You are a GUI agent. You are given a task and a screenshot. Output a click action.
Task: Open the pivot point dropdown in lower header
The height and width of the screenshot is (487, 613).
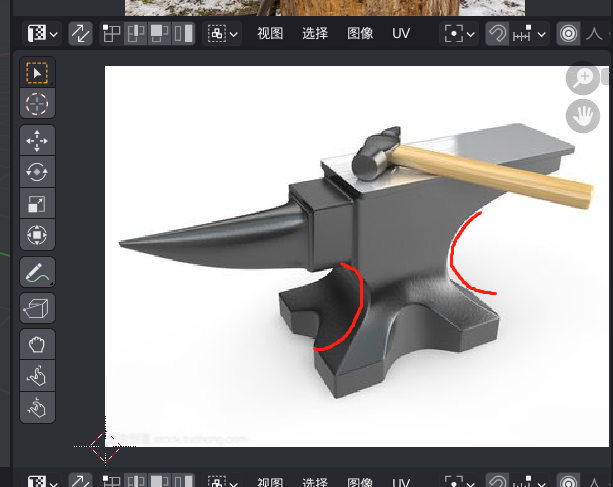pos(459,481)
